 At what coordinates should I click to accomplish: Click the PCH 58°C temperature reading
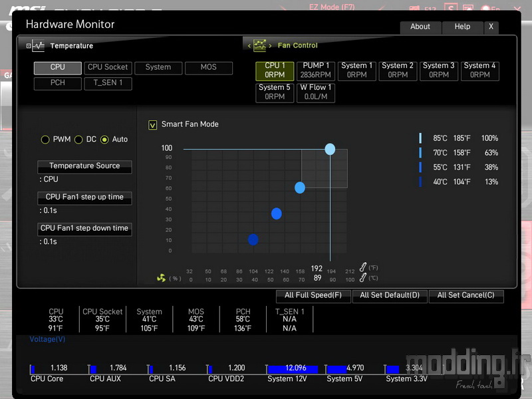[x=243, y=320]
